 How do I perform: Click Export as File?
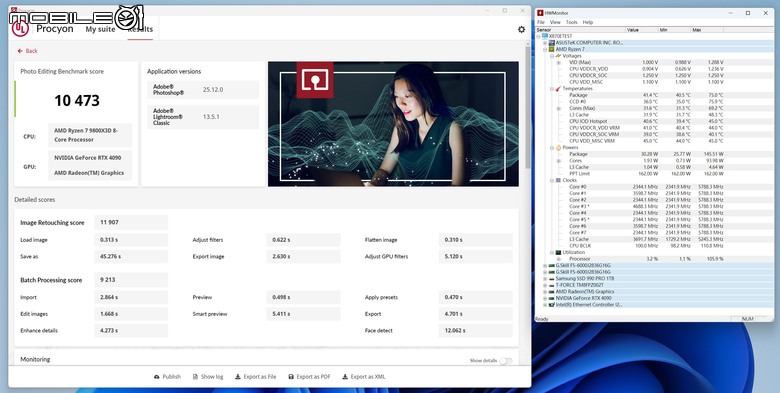coord(256,377)
